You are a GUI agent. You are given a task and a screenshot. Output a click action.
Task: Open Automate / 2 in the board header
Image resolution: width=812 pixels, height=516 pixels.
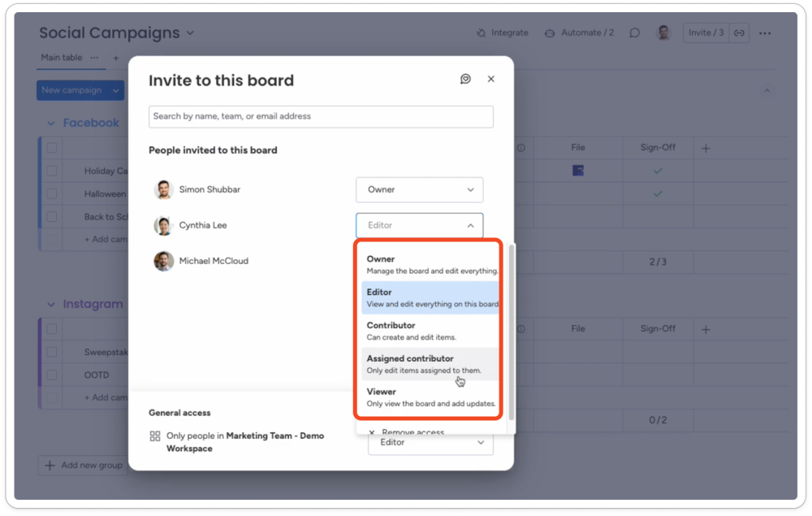coord(579,33)
